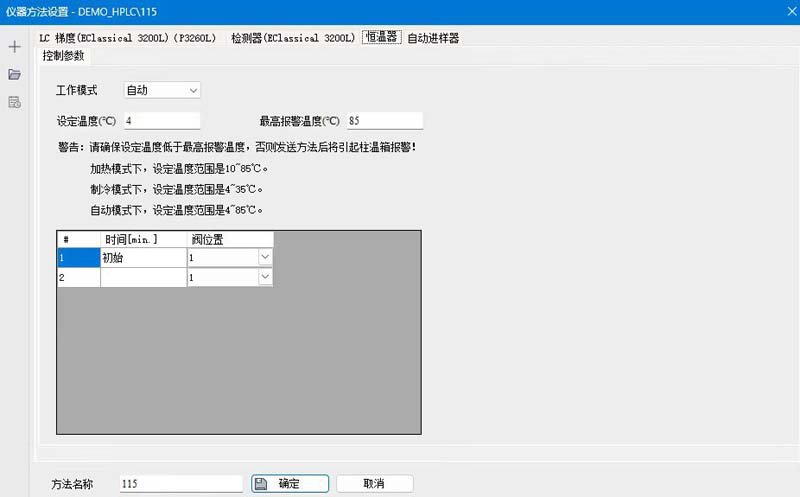Close the 仪器方法设置 window

(791, 11)
